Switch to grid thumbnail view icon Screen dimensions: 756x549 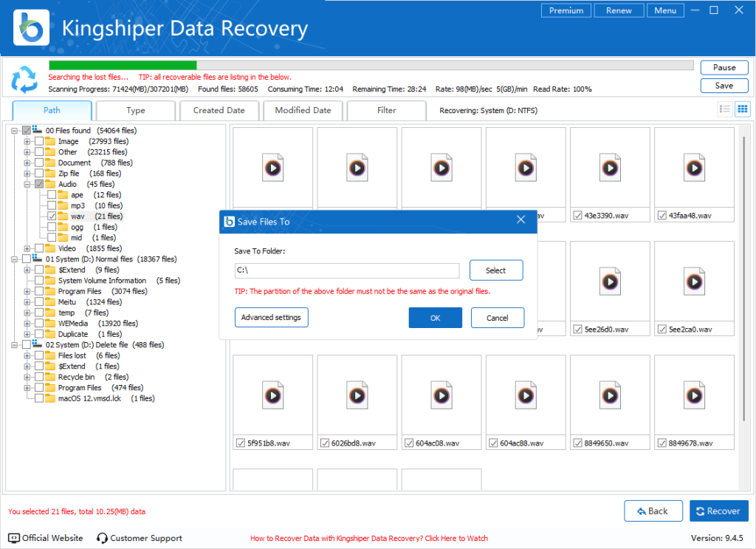[743, 109]
